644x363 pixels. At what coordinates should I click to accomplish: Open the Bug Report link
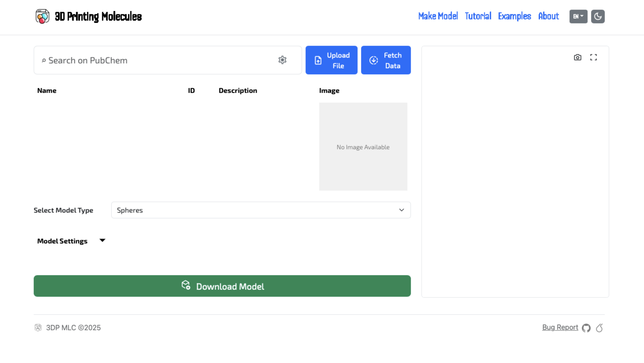coord(560,327)
